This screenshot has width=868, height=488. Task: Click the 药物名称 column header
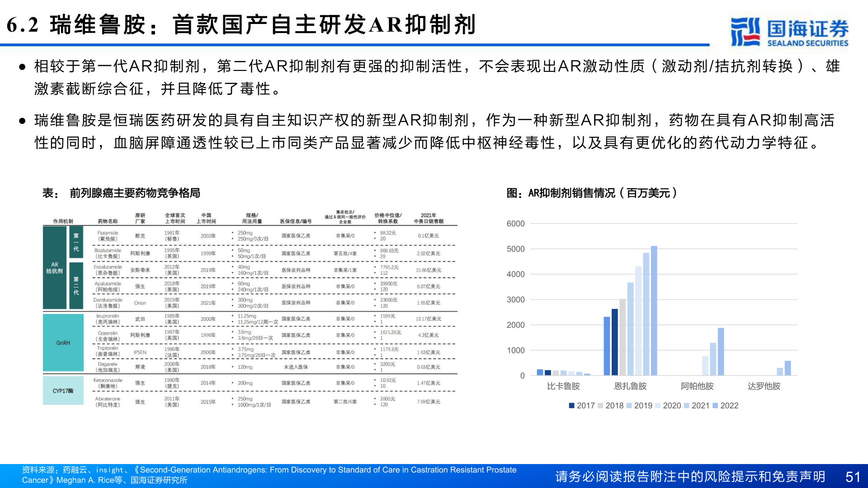pos(108,221)
